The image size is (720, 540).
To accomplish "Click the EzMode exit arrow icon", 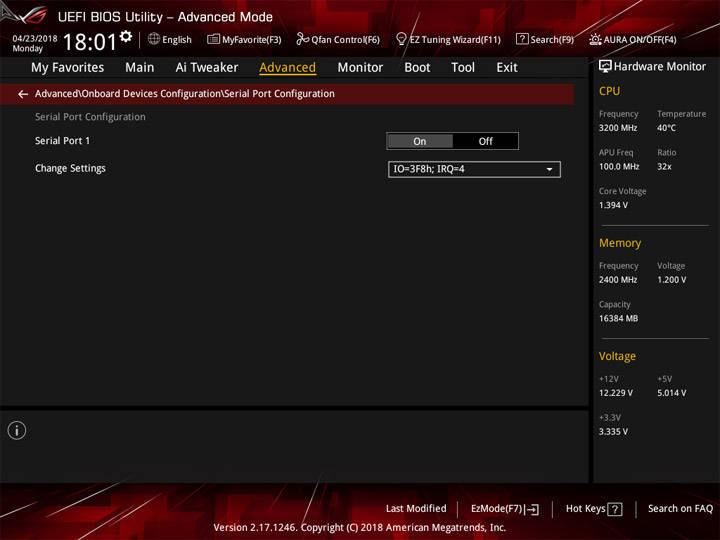I will click(532, 509).
